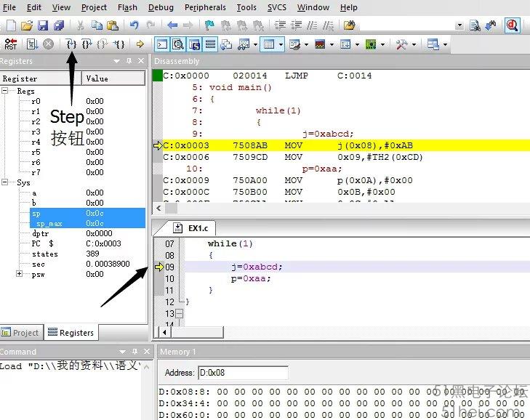Screen dimensions: 530x420
Task: Collapse the Regs tree node
Action: coord(6,92)
